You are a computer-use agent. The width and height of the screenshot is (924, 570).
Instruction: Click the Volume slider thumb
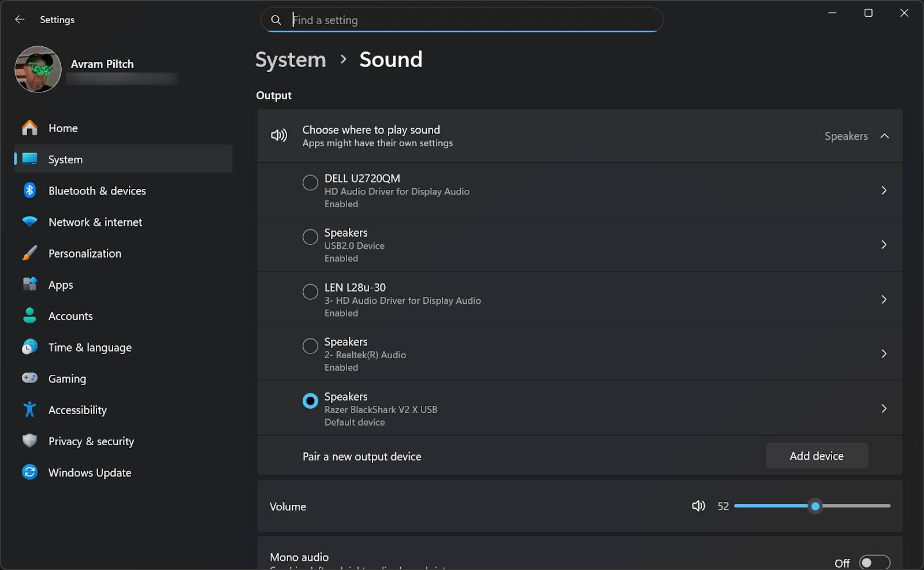[815, 506]
